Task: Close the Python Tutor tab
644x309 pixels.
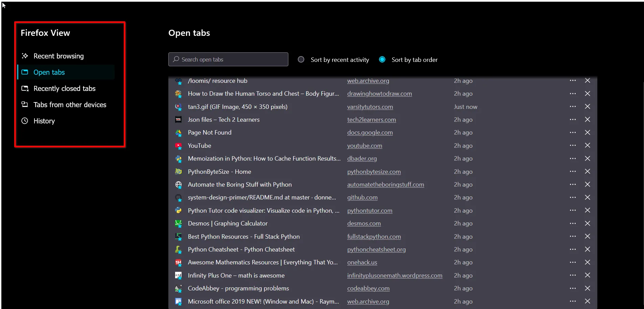Action: tap(588, 210)
